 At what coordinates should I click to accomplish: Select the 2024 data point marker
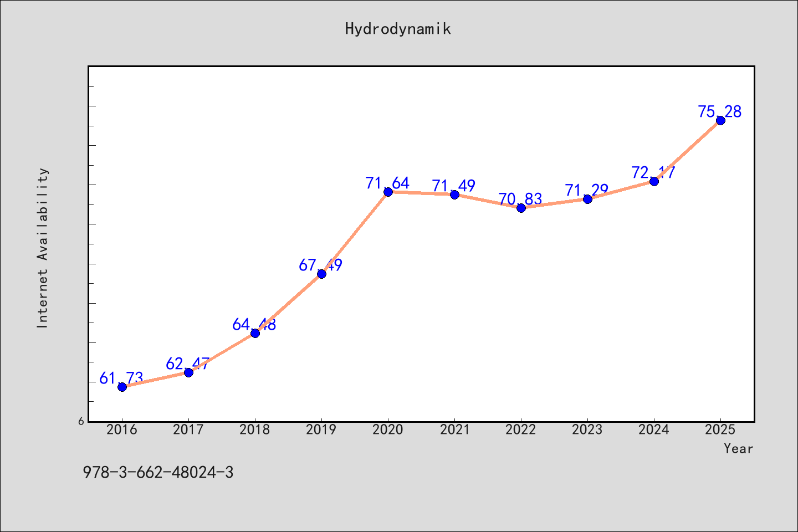tap(654, 181)
